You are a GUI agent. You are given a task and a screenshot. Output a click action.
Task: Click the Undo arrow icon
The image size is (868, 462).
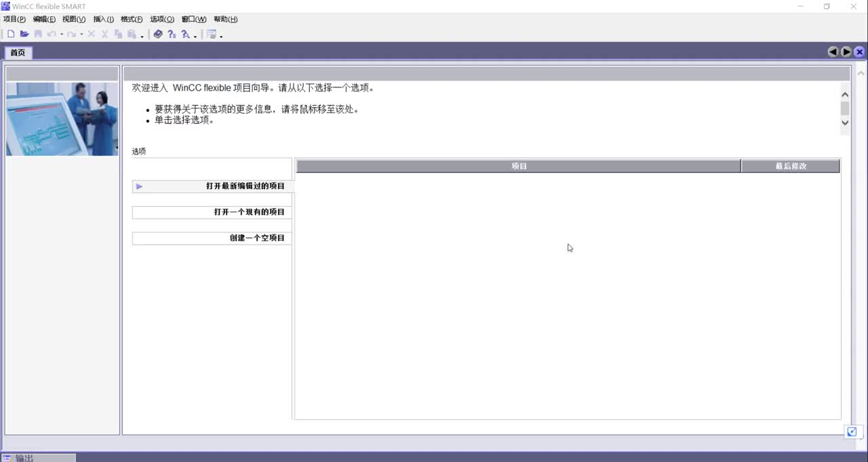tap(51, 34)
